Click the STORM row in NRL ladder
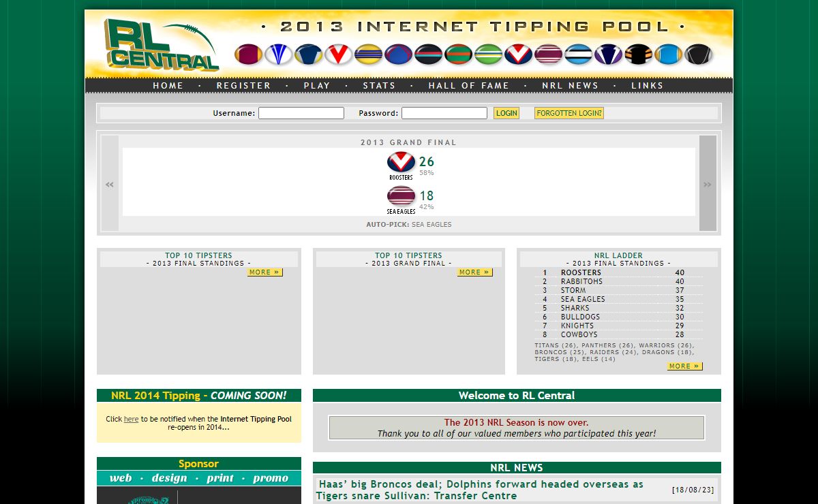This screenshot has width=818, height=504. tap(619, 290)
